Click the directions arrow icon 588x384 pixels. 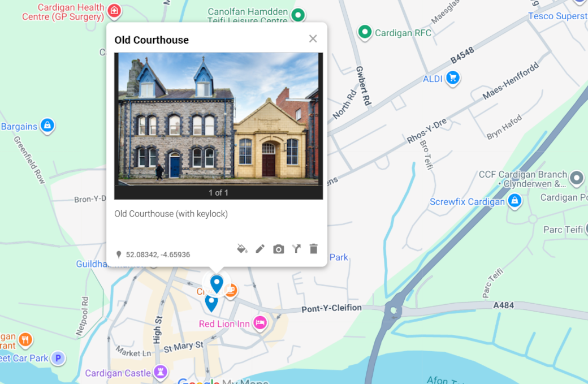point(296,249)
